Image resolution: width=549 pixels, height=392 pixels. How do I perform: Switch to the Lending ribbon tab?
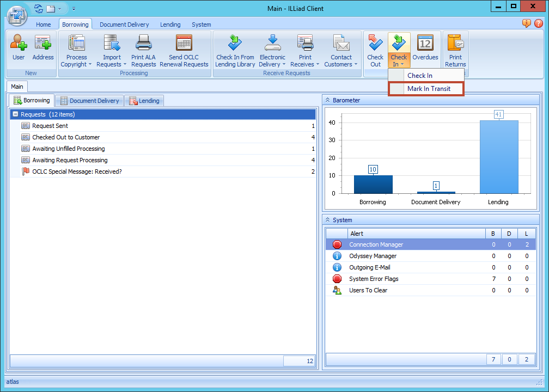click(x=170, y=24)
